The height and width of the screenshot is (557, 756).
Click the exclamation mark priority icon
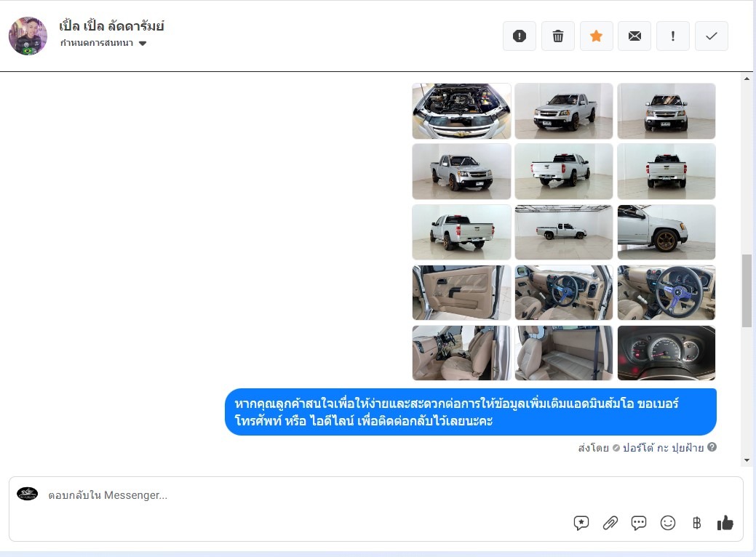(x=673, y=36)
